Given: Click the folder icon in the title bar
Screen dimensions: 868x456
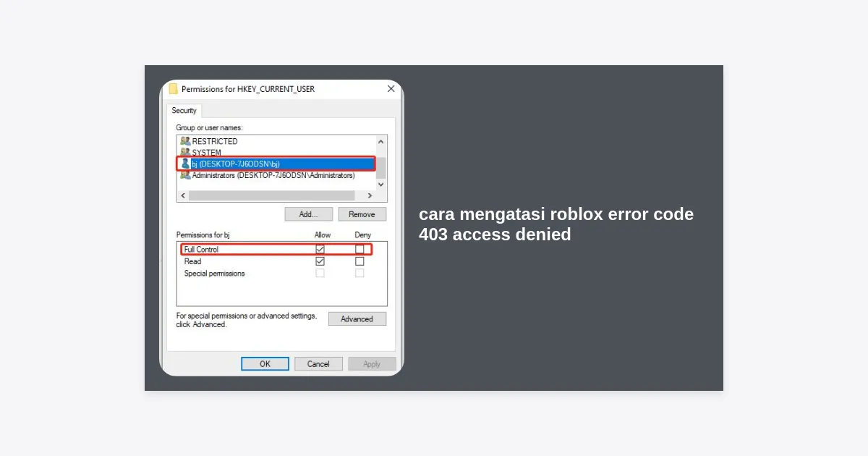Looking at the screenshot, I should 173,89.
